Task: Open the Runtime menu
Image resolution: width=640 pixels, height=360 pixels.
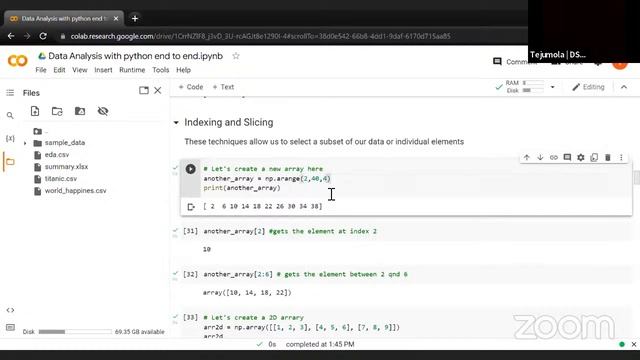Action: [x=132, y=70]
